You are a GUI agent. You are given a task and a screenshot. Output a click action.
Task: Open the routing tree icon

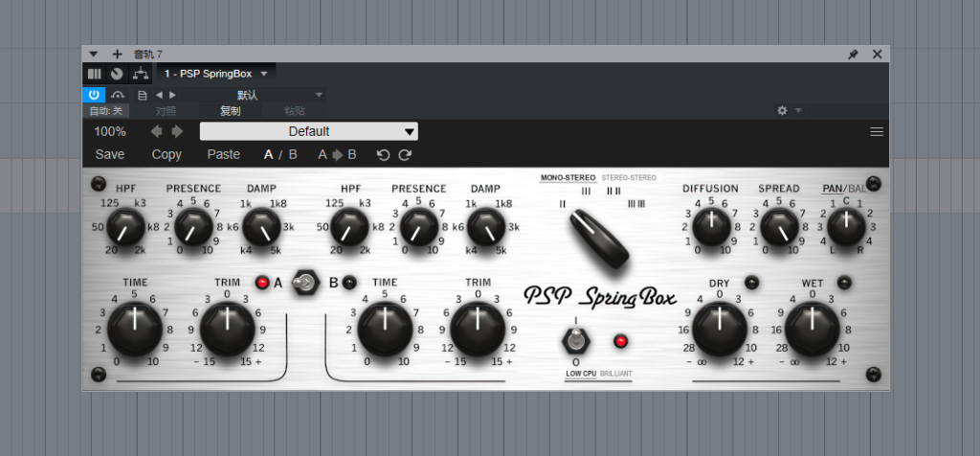click(x=141, y=74)
